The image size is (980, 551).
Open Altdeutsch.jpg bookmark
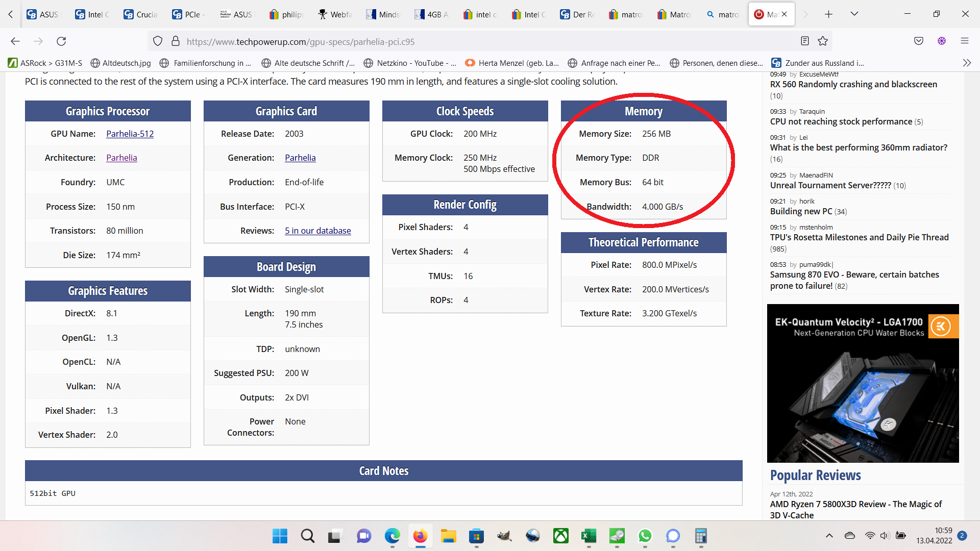[121, 63]
